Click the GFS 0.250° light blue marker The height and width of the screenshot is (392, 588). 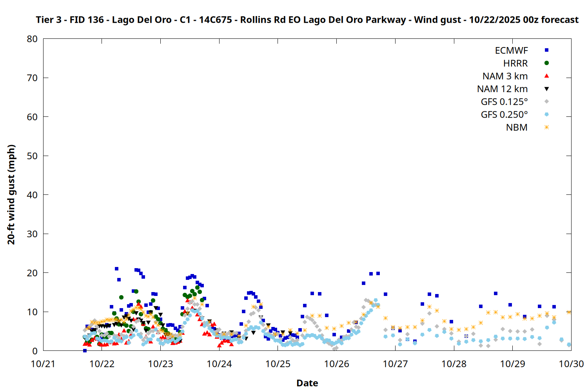(x=546, y=114)
